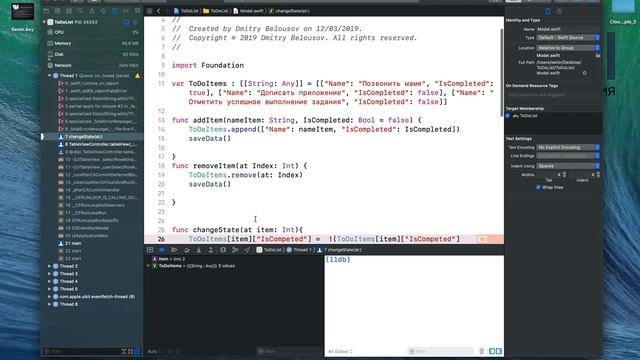640x360 pixels.
Task: Click Model.swift in the jump bar
Action: click(x=249, y=11)
